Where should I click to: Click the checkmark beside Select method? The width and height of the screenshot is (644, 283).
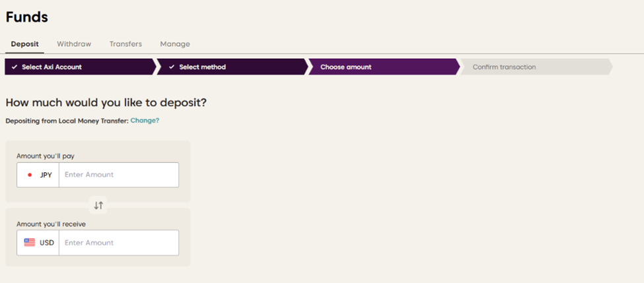[x=171, y=67]
